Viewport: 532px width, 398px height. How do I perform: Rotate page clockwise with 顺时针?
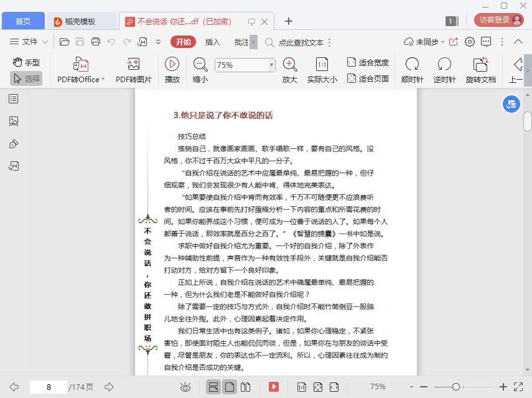point(412,64)
